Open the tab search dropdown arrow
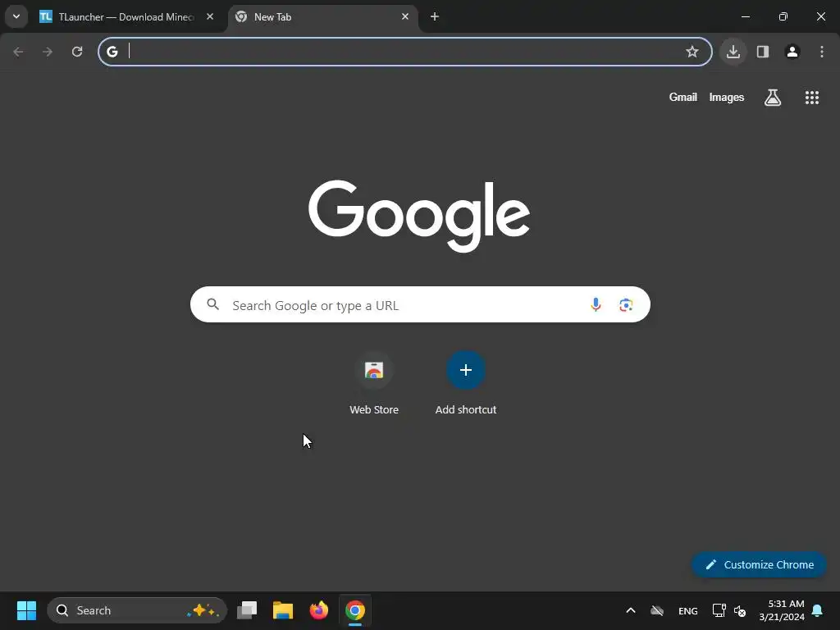This screenshot has width=840, height=630. (x=16, y=16)
